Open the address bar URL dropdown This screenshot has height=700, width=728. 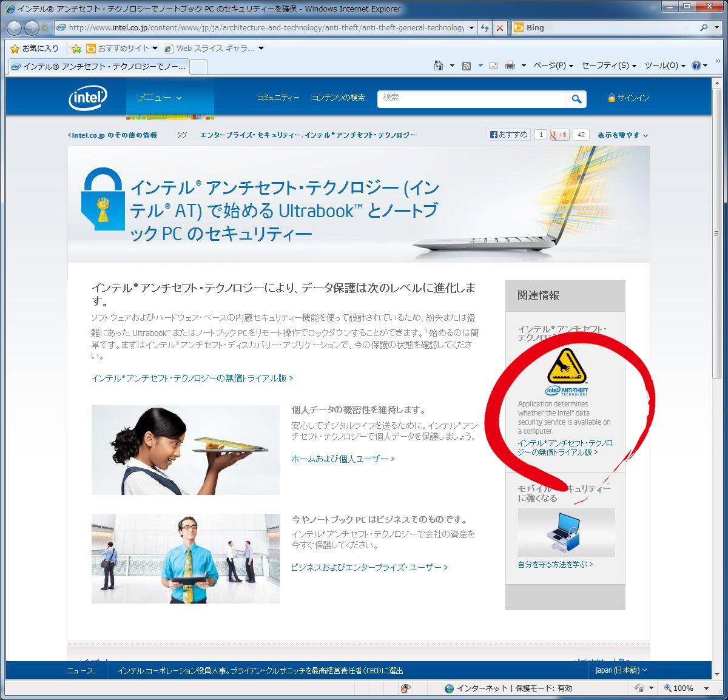pos(471,27)
